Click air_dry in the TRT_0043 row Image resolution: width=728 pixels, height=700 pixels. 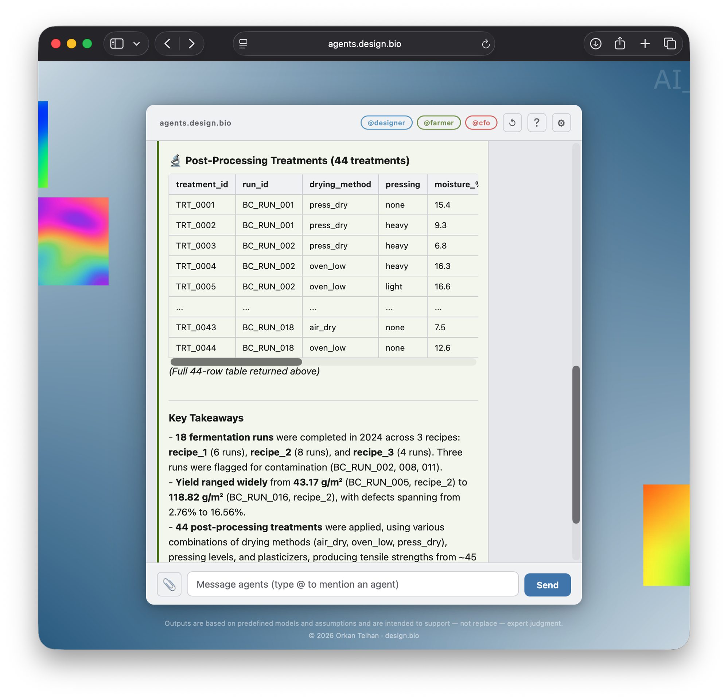pyautogui.click(x=340, y=327)
